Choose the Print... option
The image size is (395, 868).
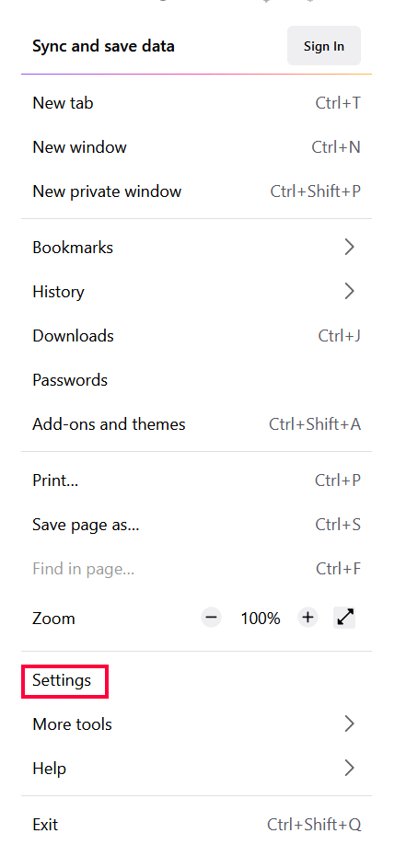(197, 480)
